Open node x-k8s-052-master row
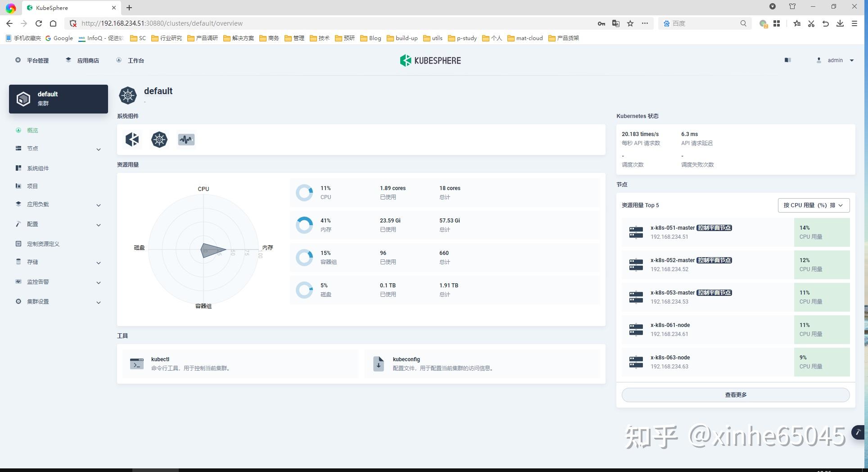Image resolution: width=868 pixels, height=472 pixels. pos(736,265)
